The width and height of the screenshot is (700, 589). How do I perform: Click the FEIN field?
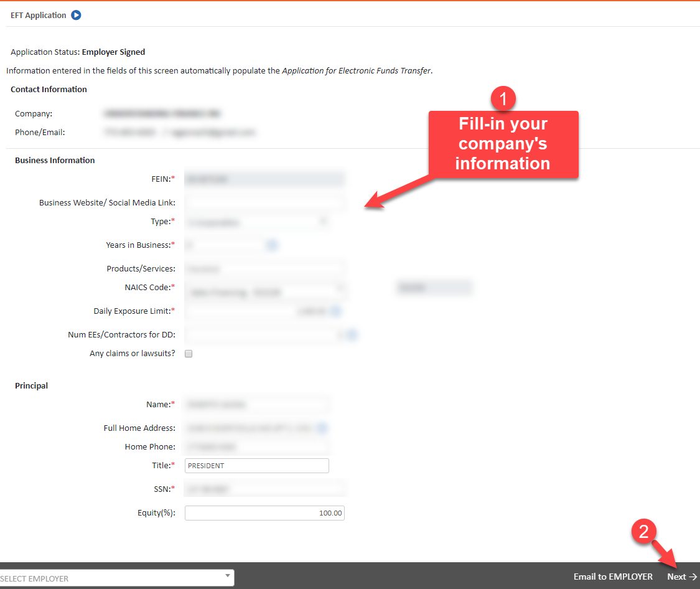(x=264, y=179)
